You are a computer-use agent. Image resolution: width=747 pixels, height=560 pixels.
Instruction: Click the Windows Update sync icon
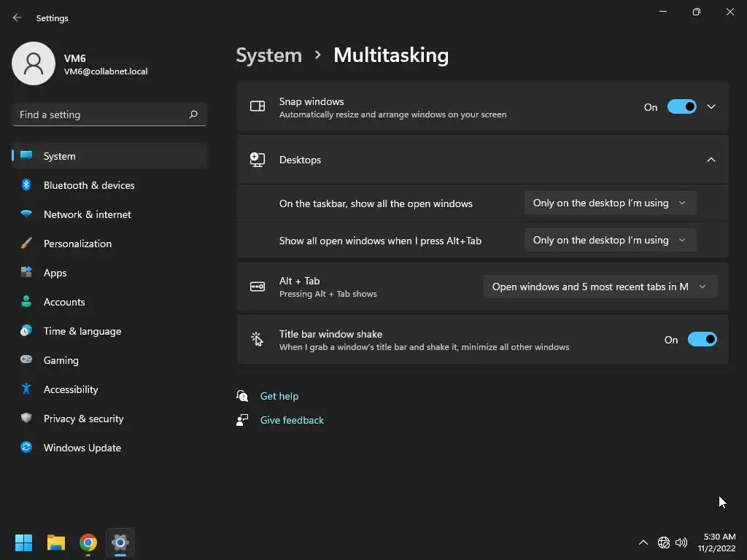[x=26, y=448]
